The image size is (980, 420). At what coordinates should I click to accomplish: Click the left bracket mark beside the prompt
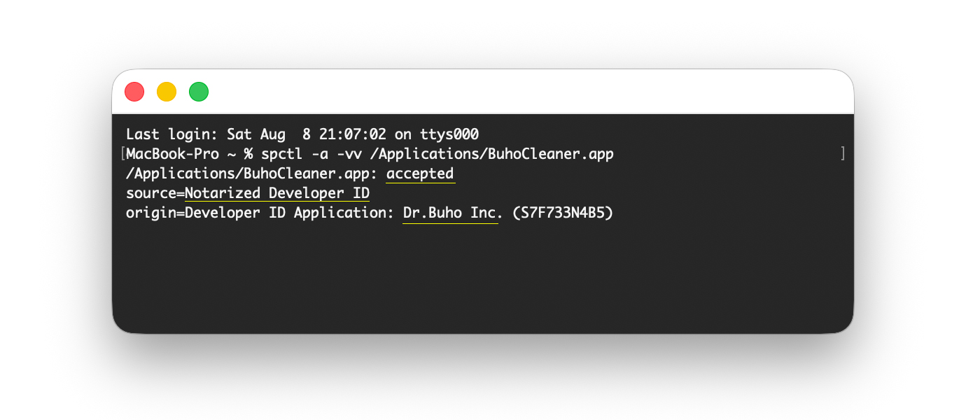(122, 154)
